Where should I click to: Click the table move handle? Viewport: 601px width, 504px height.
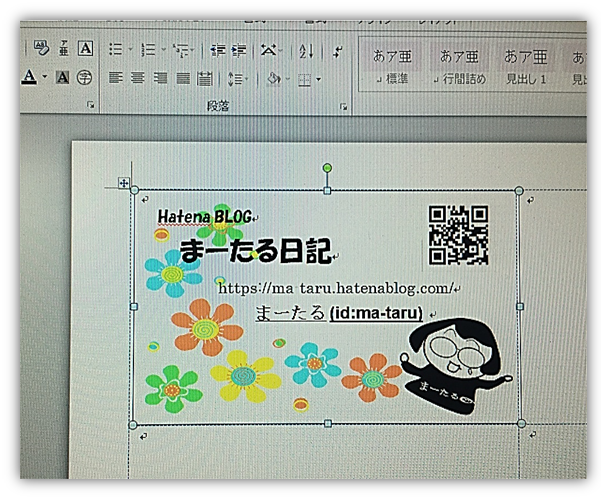pos(124,183)
